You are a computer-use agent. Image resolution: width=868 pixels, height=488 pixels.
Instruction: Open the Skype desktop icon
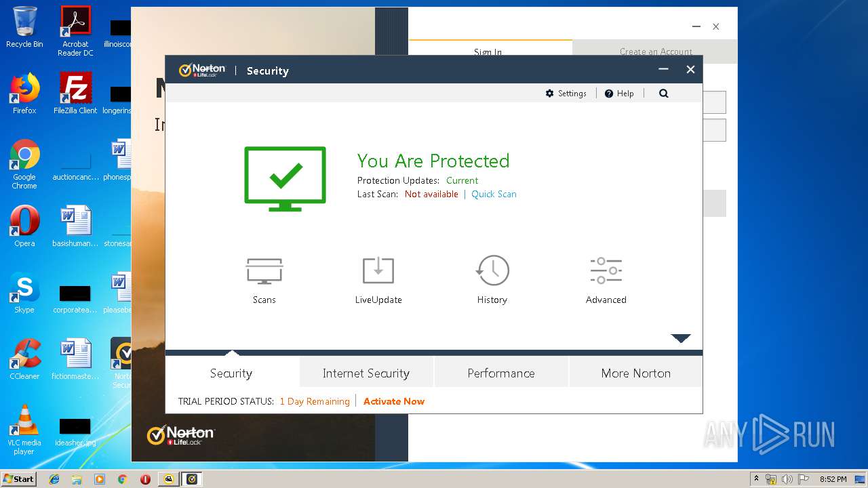click(x=24, y=293)
